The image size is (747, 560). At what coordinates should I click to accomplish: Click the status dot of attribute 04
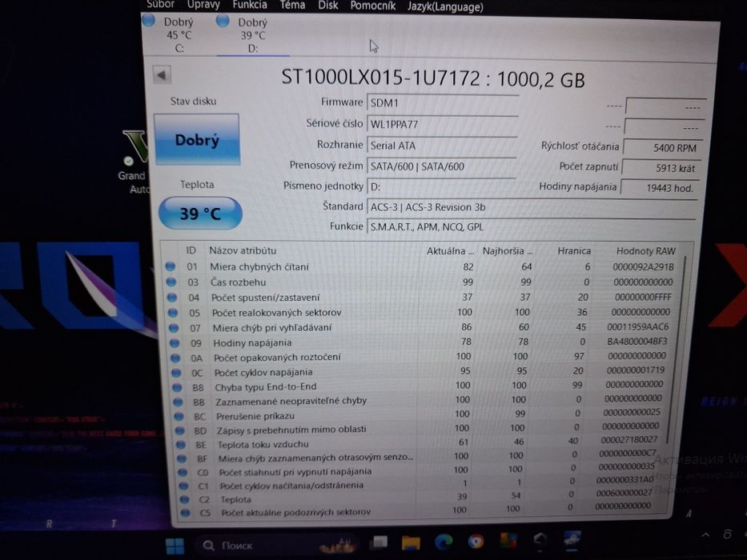(x=172, y=297)
